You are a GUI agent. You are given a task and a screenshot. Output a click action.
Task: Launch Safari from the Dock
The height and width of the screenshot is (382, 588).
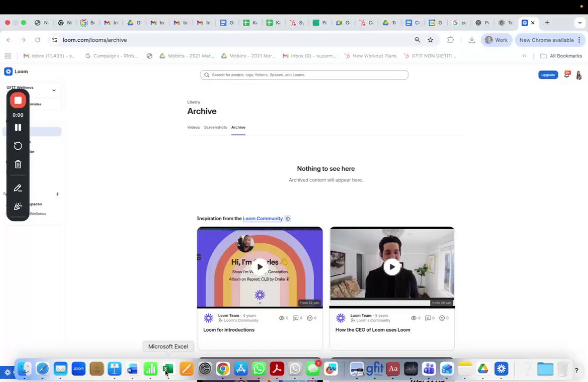(x=43, y=369)
